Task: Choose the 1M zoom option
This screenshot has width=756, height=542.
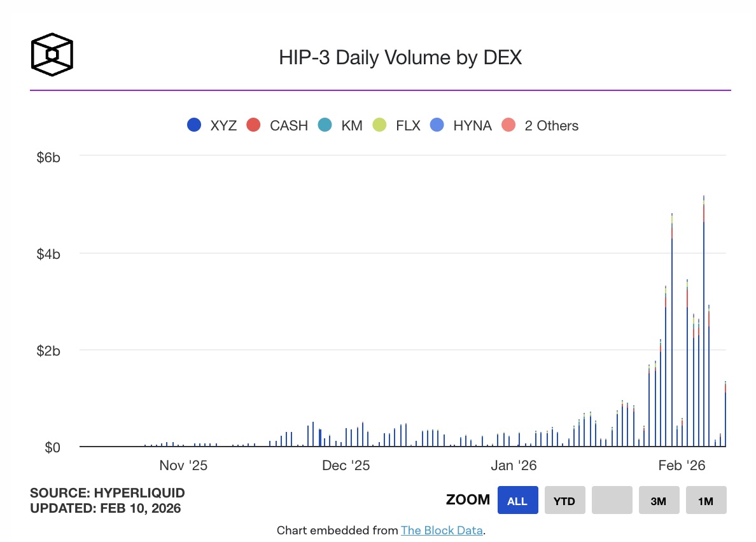Action: (x=706, y=501)
